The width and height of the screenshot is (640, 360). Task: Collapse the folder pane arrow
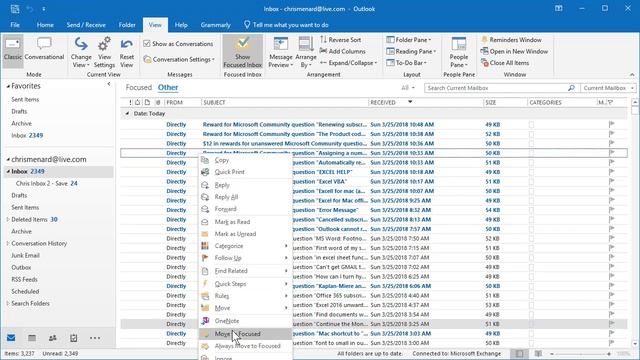point(109,84)
